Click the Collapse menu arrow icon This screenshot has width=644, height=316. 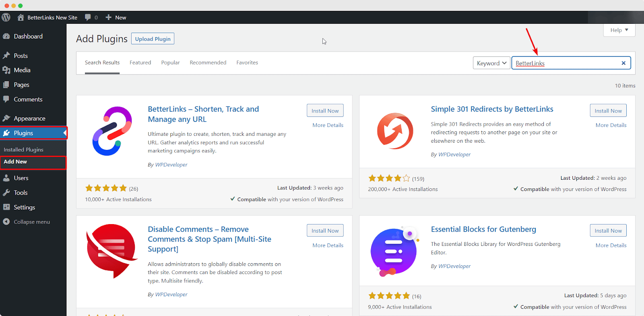coord(6,222)
